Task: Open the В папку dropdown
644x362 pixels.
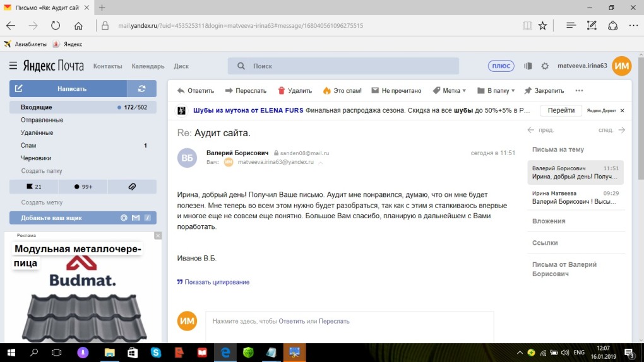Action: (x=496, y=91)
